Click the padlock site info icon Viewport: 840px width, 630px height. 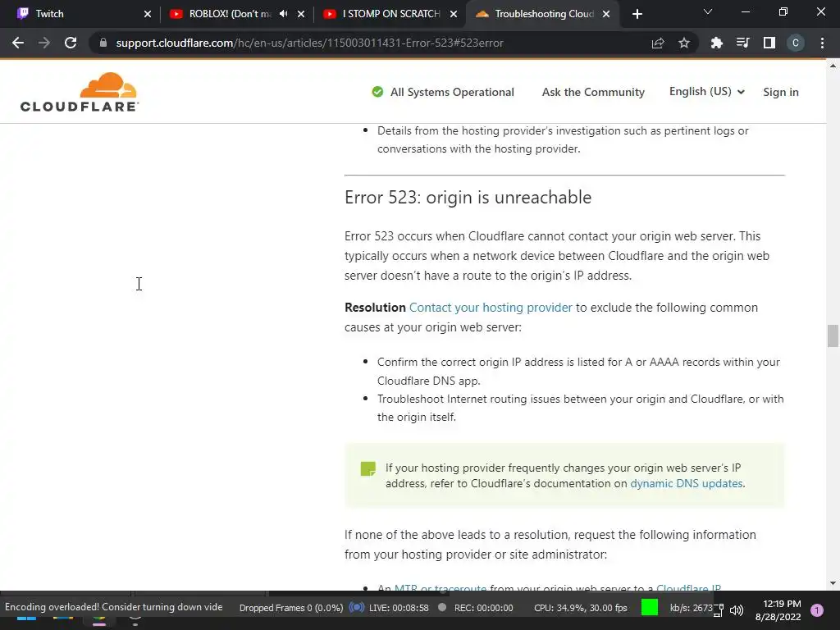click(103, 43)
